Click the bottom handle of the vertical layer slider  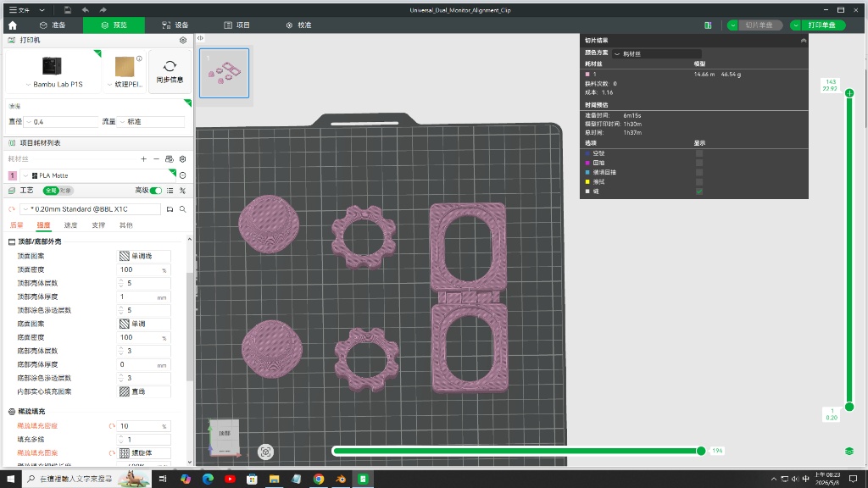coord(849,408)
